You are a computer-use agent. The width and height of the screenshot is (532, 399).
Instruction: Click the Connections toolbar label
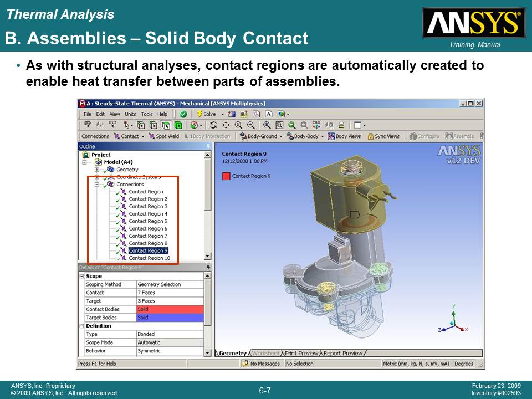[95, 136]
